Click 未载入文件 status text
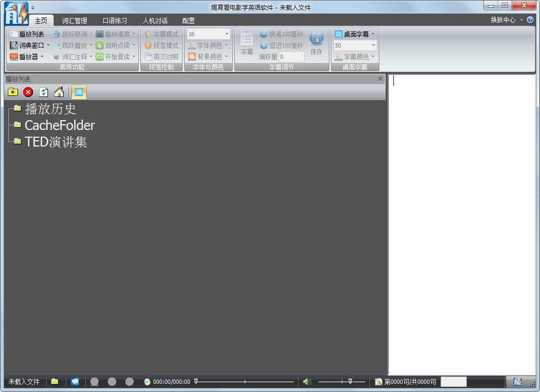Image resolution: width=540 pixels, height=392 pixels. pyautogui.click(x=24, y=382)
